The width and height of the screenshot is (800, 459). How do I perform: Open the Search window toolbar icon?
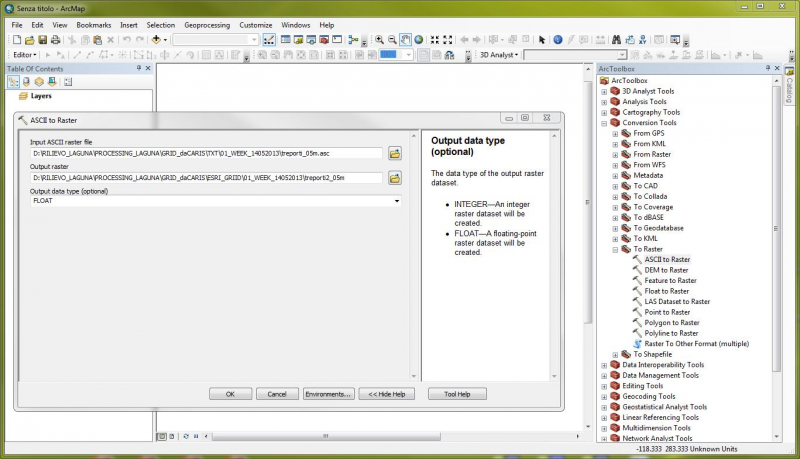pos(311,40)
